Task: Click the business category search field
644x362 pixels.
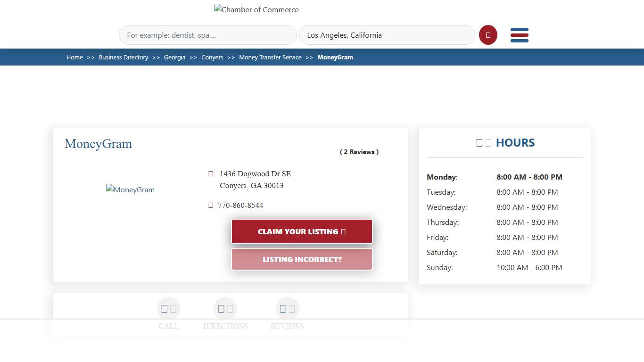Action: pos(207,35)
